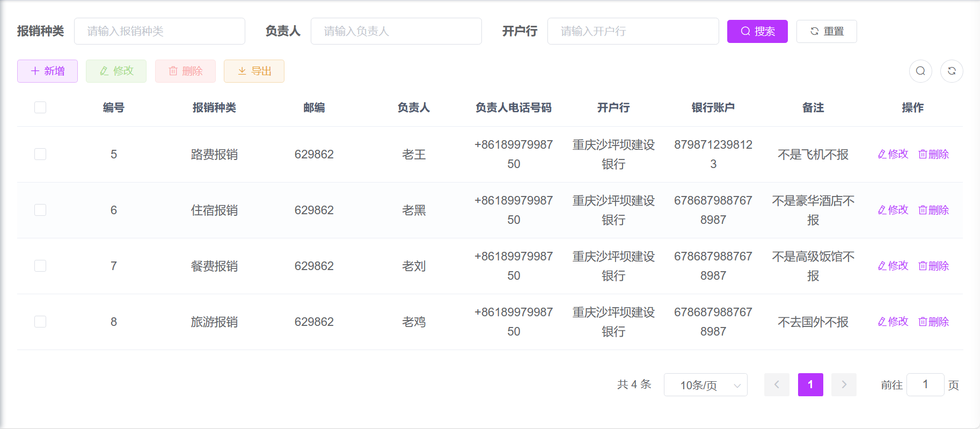Check the row 5 路费报销 checkbox
The width and height of the screenshot is (980, 429).
point(40,154)
